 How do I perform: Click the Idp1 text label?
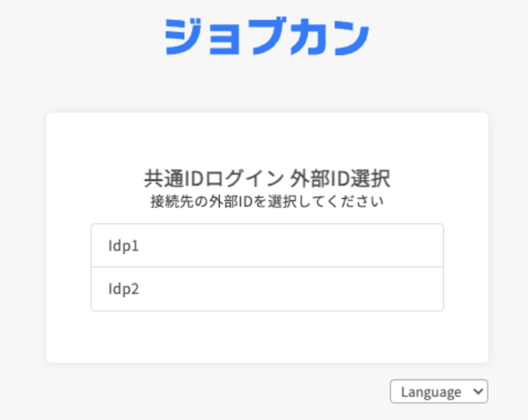pos(124,245)
